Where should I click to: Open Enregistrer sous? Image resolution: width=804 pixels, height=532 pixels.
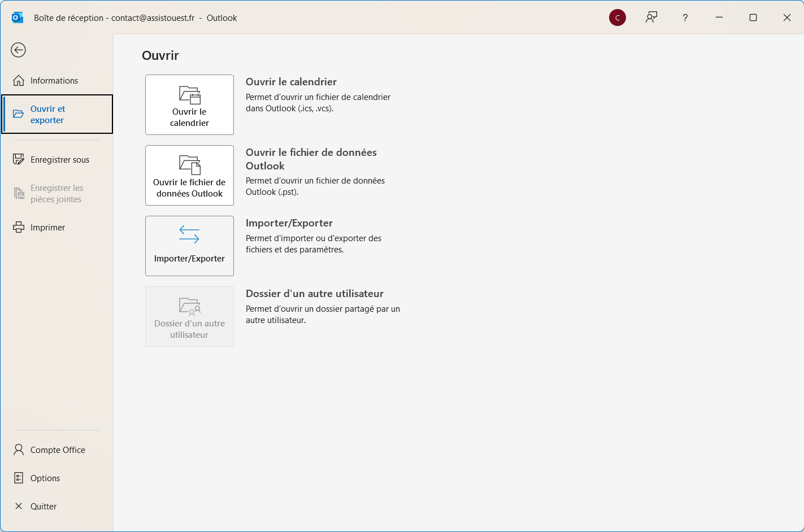tap(57, 160)
